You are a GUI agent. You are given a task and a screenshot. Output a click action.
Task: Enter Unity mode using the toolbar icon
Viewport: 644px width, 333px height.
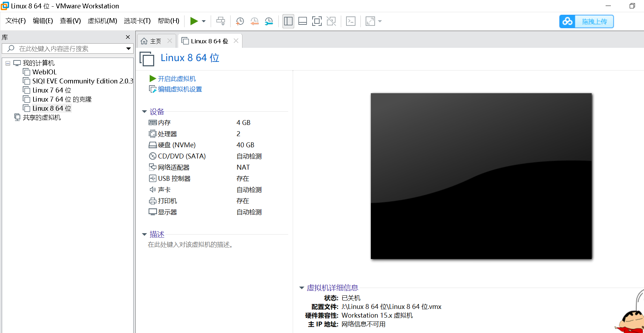coord(331,21)
